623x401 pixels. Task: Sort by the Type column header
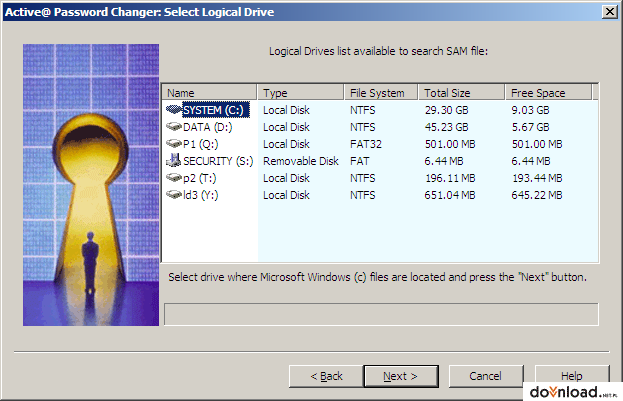click(x=300, y=93)
